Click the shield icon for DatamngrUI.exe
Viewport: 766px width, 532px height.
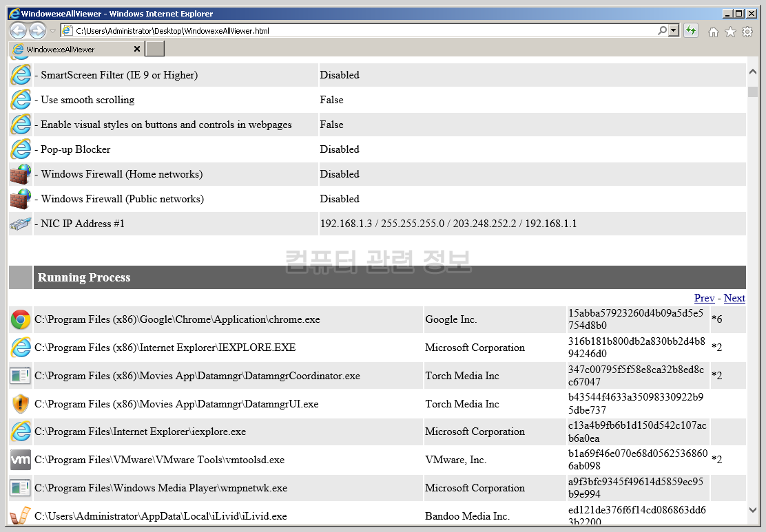point(21,404)
